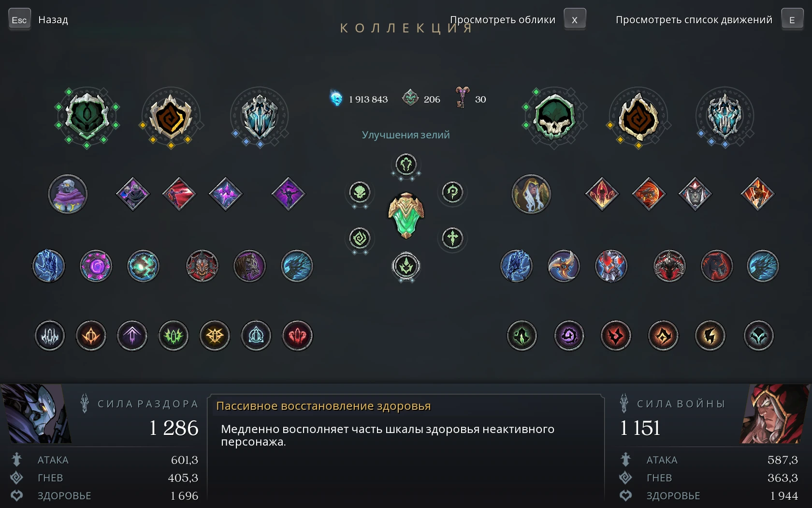This screenshot has width=812, height=508.
Task: Click the purple swirl rune on right side
Action: point(569,335)
